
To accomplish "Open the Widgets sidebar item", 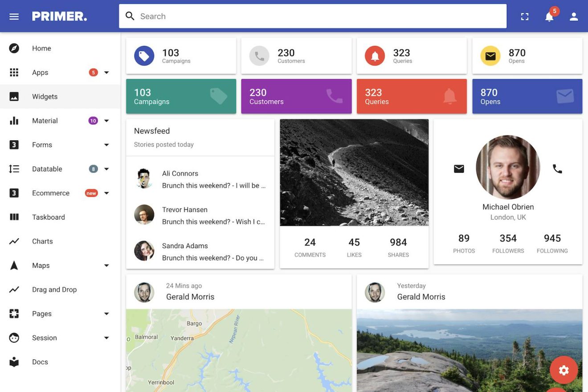I will [45, 96].
